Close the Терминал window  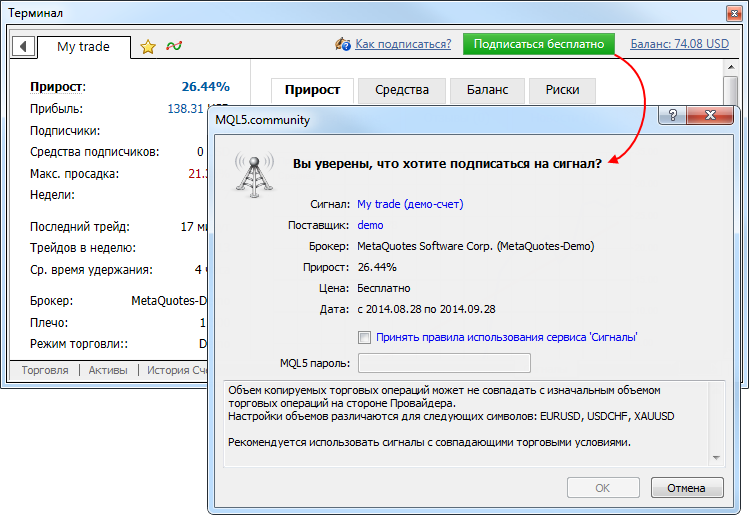734,13
